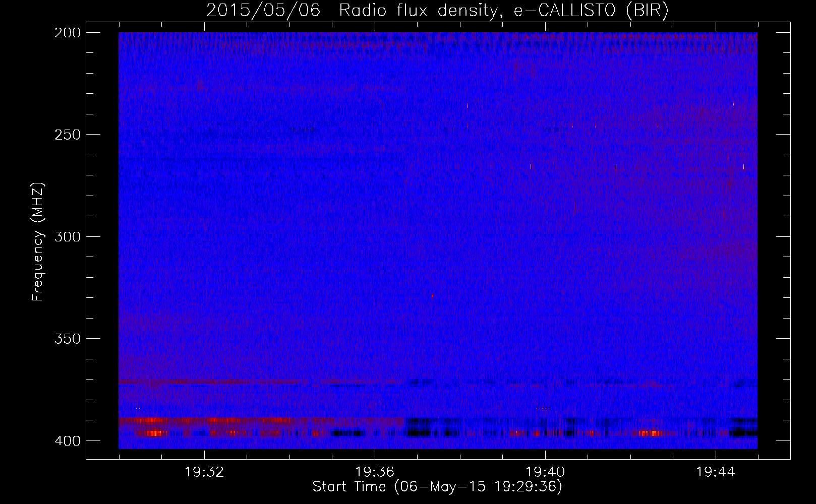Click the 19:44 time tick label

(x=716, y=472)
